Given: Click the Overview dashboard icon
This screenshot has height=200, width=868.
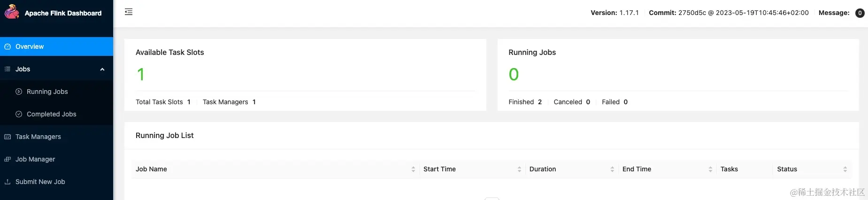Looking at the screenshot, I should 8,46.
